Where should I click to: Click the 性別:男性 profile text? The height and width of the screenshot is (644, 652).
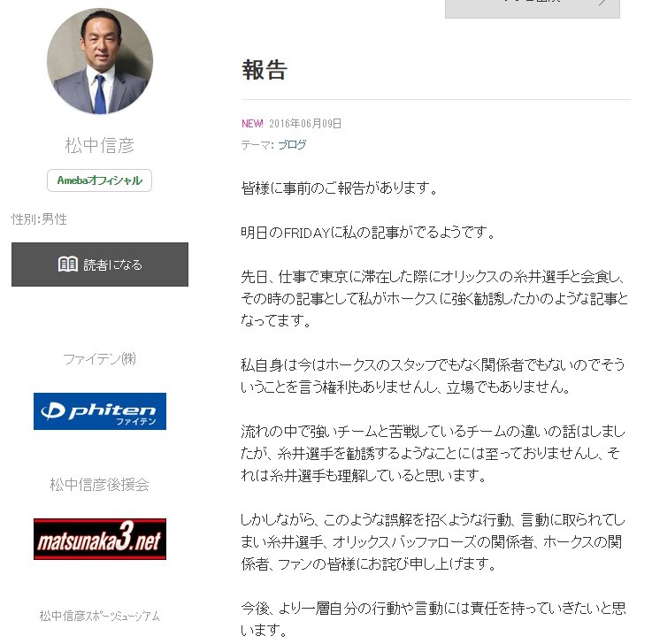pos(39,219)
